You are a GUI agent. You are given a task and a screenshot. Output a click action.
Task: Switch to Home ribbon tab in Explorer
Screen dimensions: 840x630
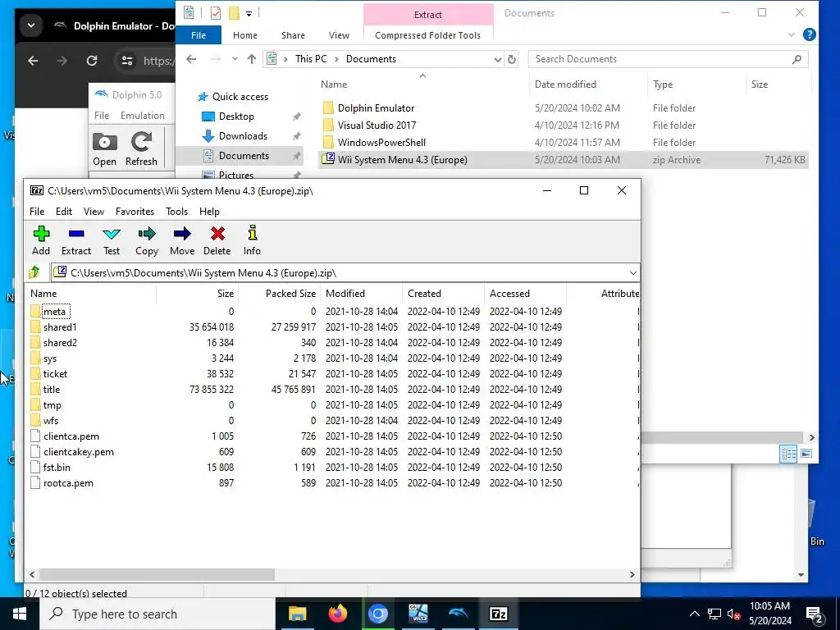(245, 35)
